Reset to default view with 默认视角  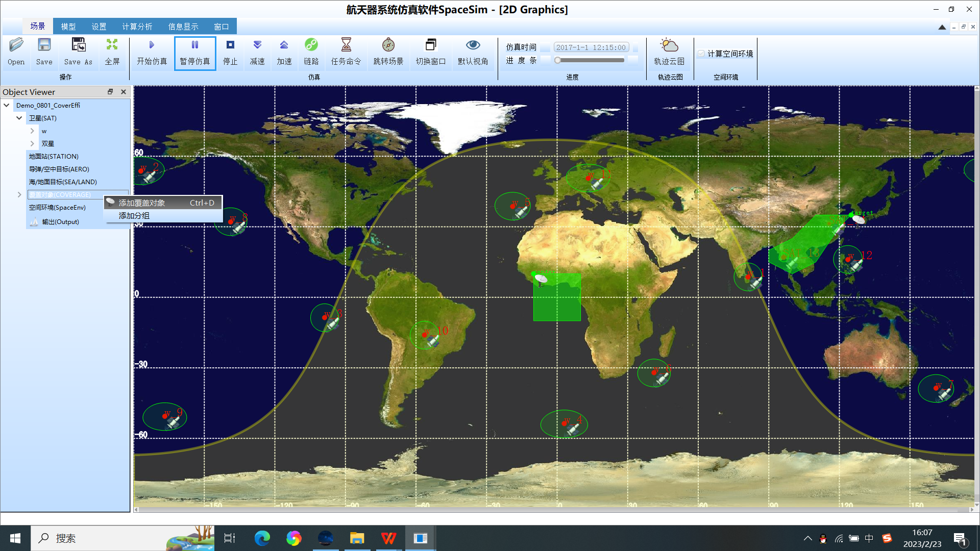click(x=473, y=52)
